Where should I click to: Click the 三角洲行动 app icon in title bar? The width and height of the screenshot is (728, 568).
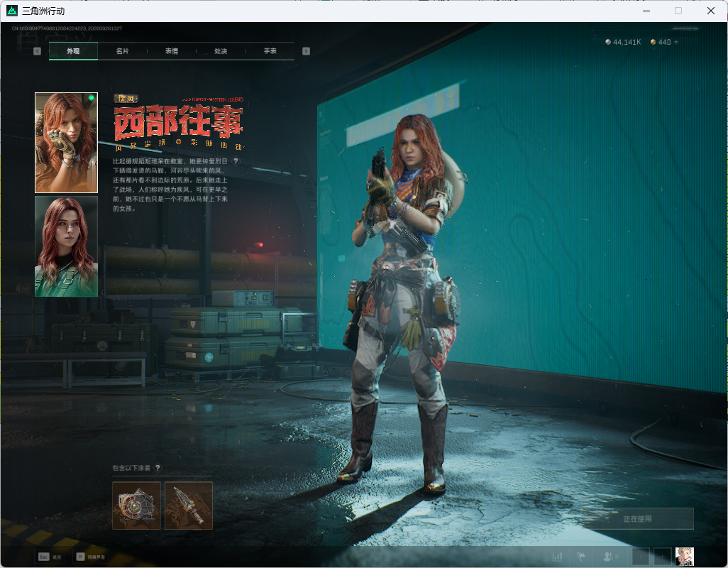[x=12, y=11]
